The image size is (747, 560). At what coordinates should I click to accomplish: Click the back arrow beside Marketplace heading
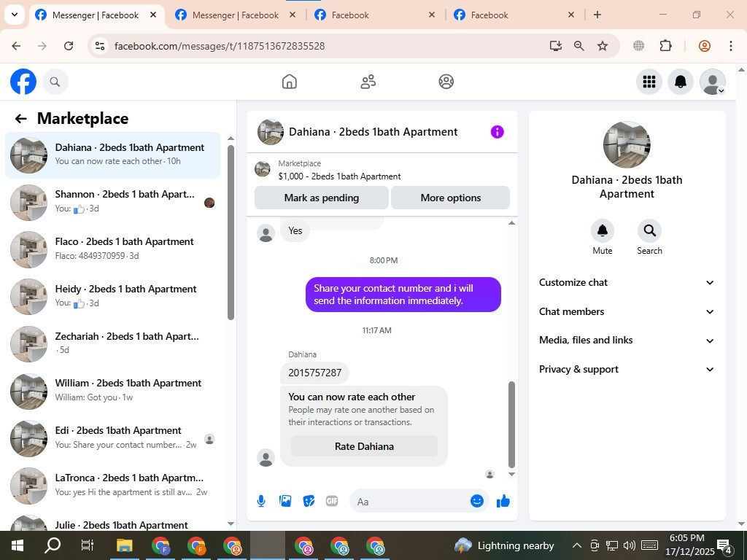point(21,119)
